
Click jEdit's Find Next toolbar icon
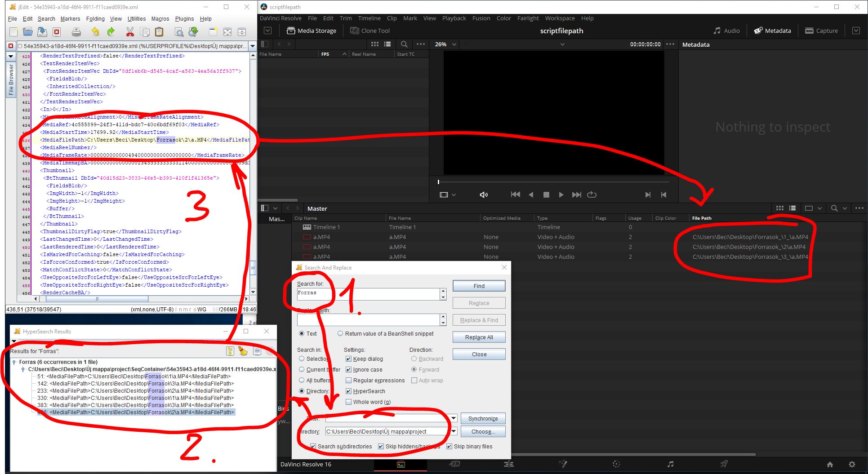(x=193, y=32)
